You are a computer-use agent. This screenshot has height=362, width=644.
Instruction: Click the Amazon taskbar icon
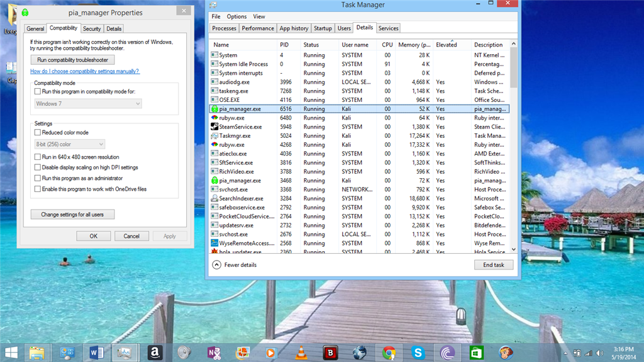tap(155, 353)
